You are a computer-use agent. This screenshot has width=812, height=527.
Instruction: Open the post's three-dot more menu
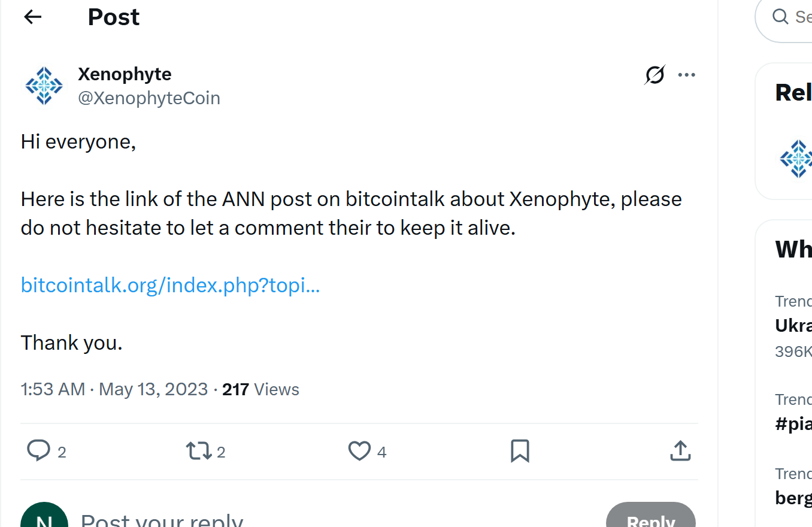pos(686,75)
